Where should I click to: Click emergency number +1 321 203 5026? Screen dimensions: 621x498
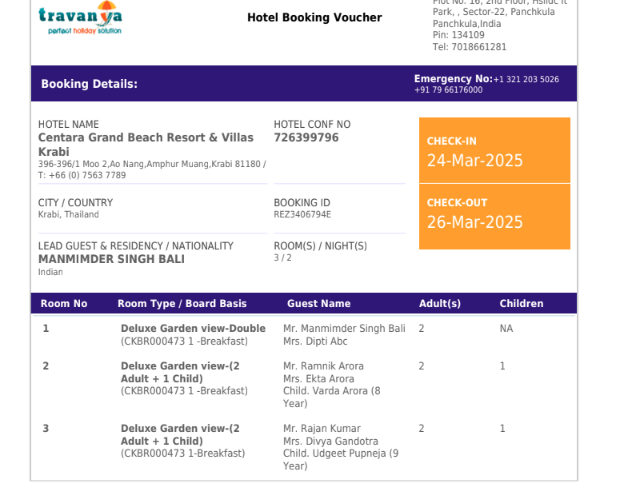[526, 79]
